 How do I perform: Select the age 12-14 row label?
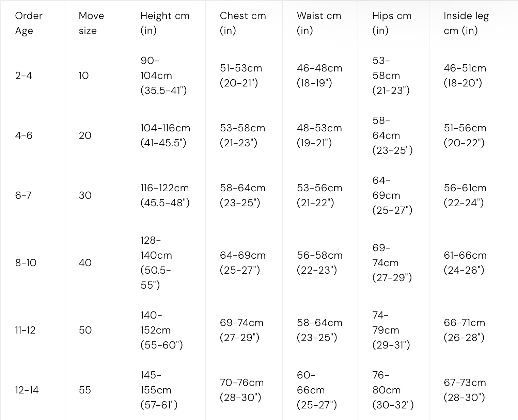pos(27,390)
